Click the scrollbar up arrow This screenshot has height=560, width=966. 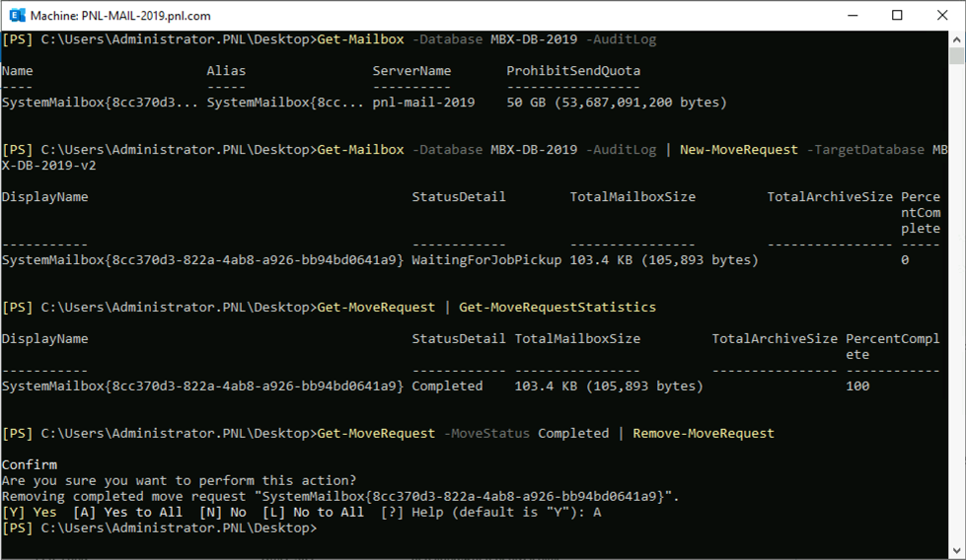point(957,38)
